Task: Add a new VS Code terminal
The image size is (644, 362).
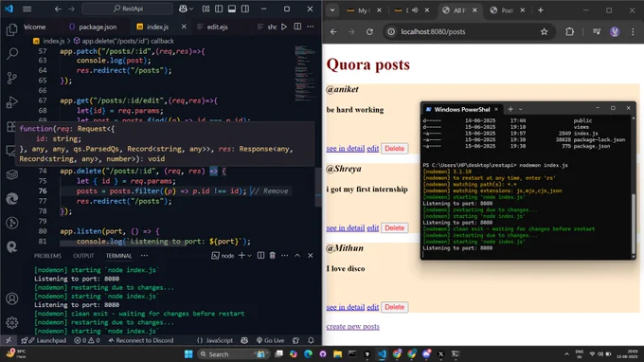Action: pyautogui.click(x=241, y=256)
